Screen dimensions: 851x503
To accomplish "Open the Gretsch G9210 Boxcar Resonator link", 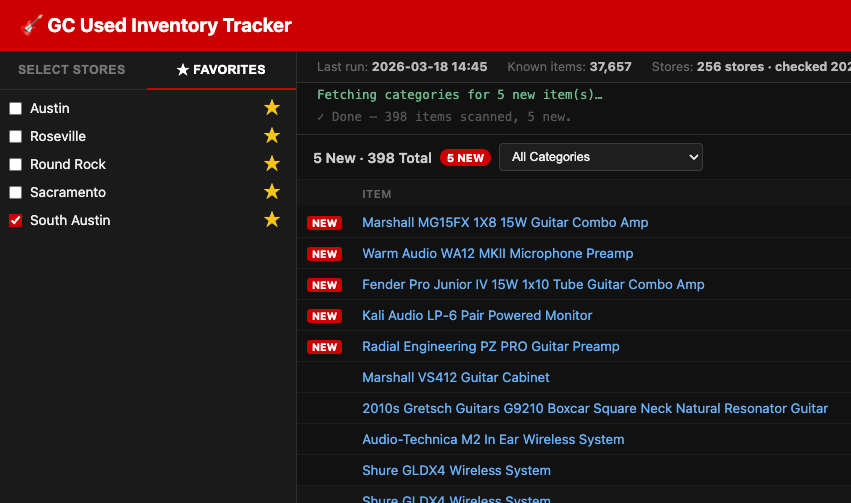I will (x=594, y=409).
